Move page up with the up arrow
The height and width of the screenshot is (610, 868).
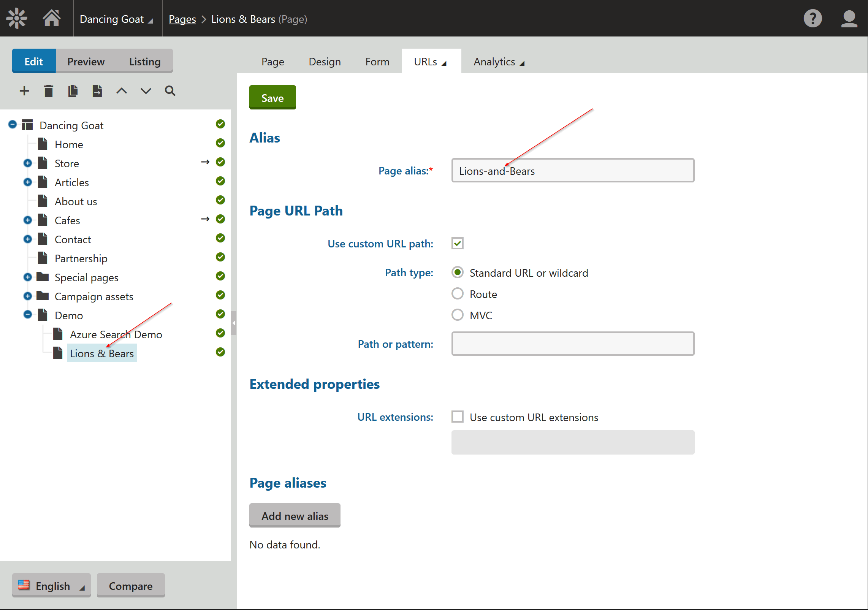click(x=122, y=91)
